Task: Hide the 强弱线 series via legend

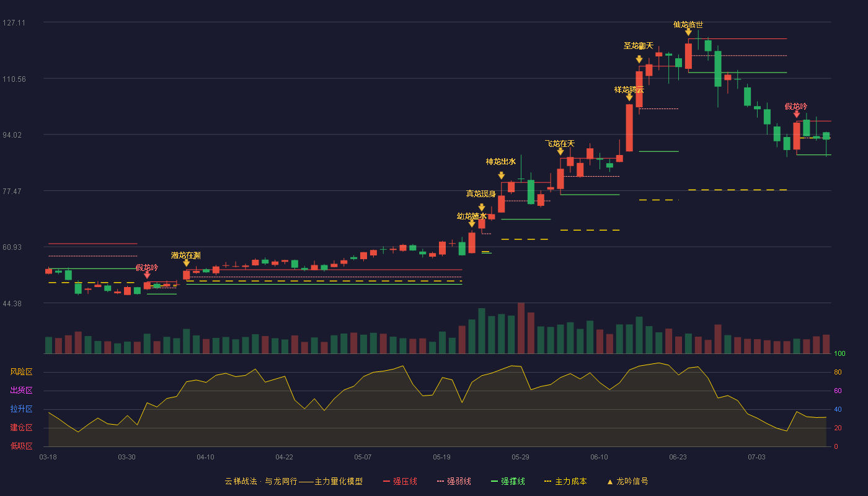Action: point(454,481)
